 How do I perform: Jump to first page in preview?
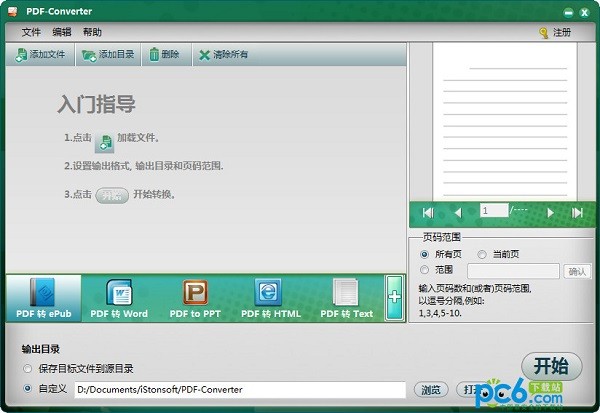click(x=428, y=212)
